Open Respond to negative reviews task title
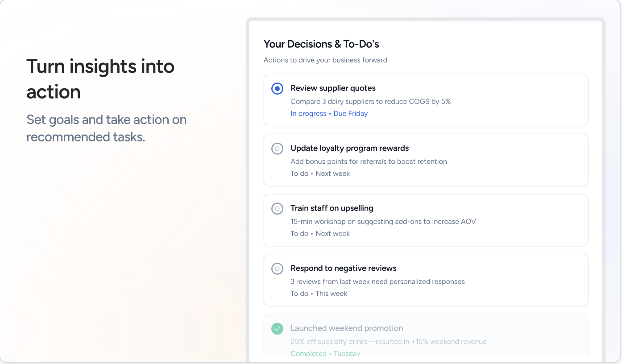Image resolution: width=622 pixels, height=364 pixels. tap(343, 268)
